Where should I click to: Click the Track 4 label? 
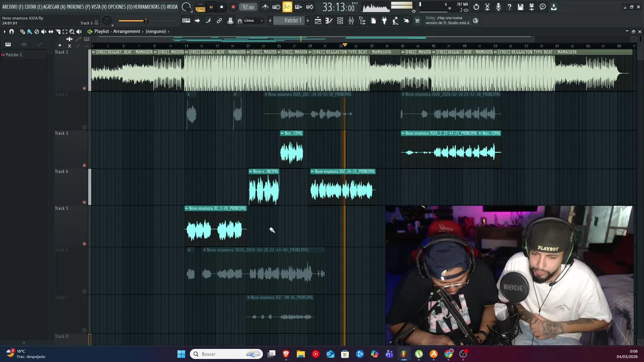(61, 171)
